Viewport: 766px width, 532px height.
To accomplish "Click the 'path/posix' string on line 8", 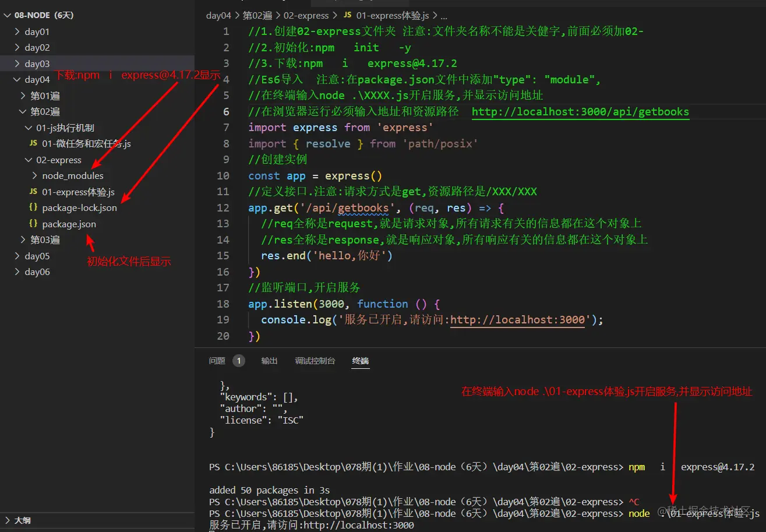I will 440,143.
